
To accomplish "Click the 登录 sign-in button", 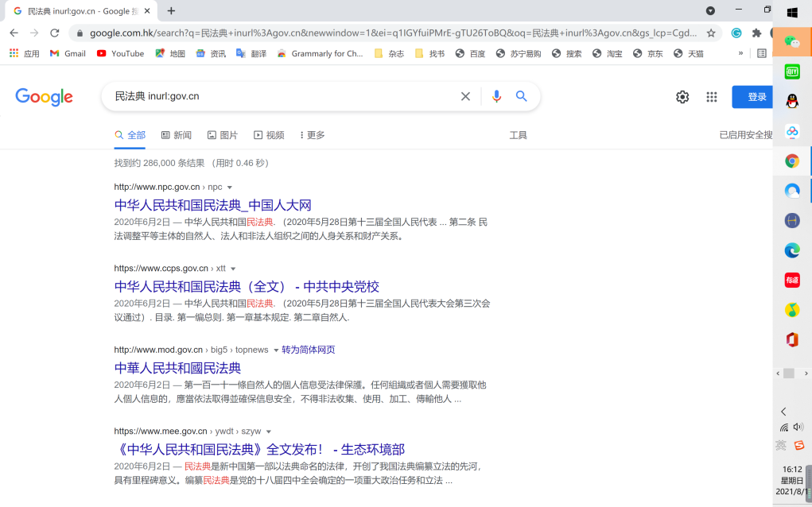I will tap(752, 97).
